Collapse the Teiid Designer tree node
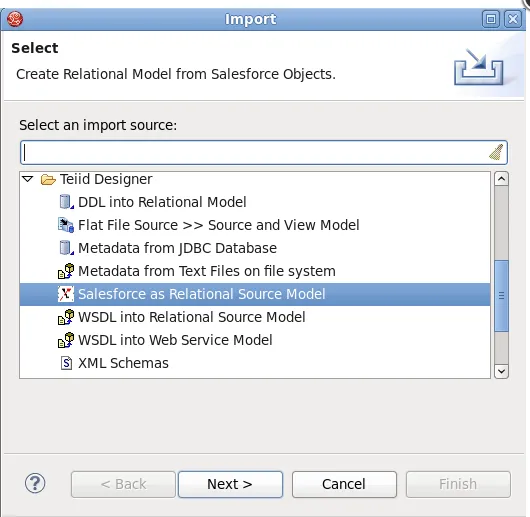This screenshot has width=530, height=517. click(x=28, y=179)
